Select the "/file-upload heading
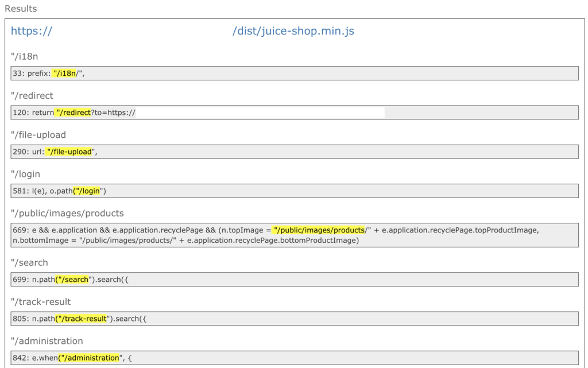This screenshot has height=368, width=588. [38, 135]
